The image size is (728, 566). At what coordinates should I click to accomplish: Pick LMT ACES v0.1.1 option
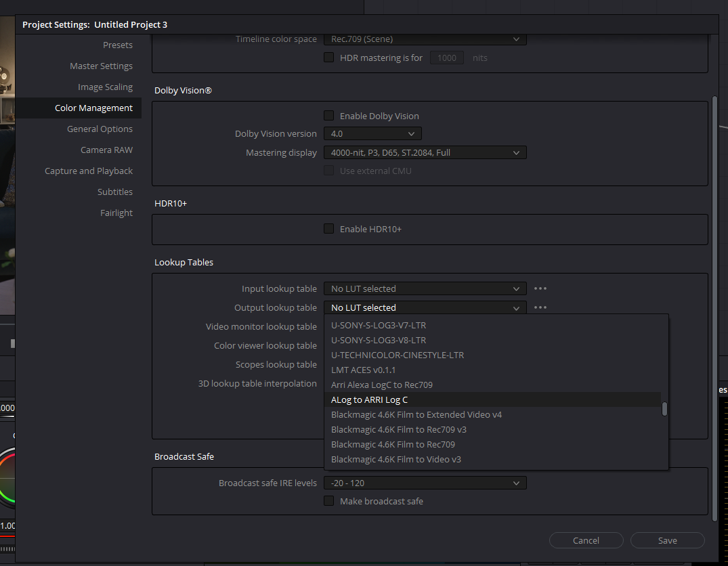pos(492,370)
